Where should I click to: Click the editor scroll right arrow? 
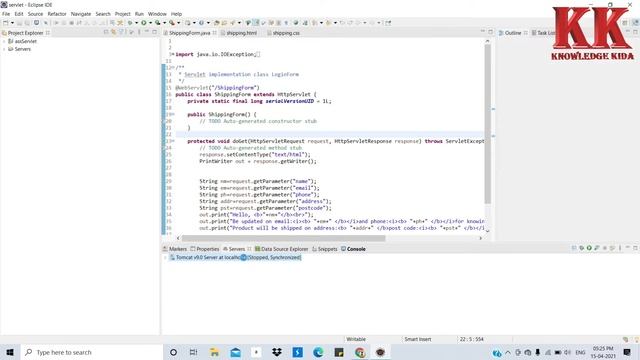pos(480,238)
